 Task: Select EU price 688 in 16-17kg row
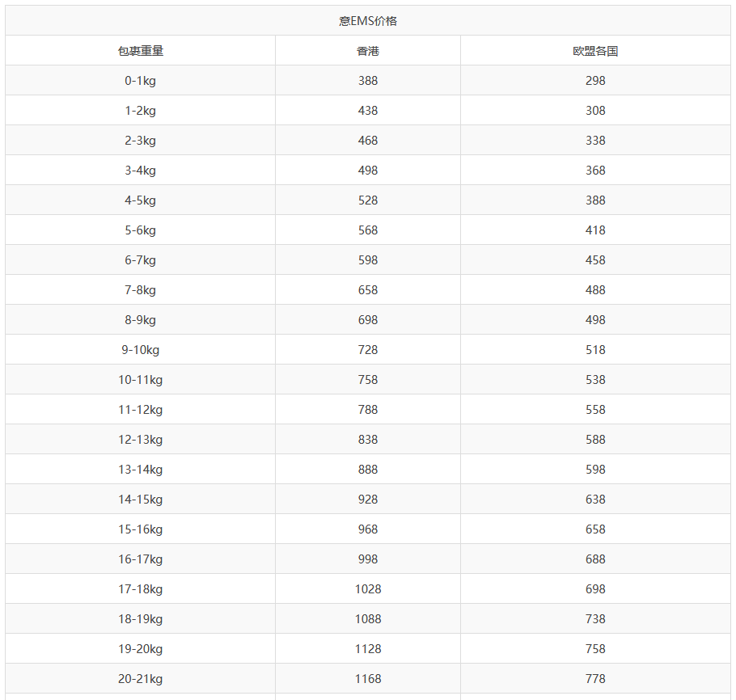point(595,559)
